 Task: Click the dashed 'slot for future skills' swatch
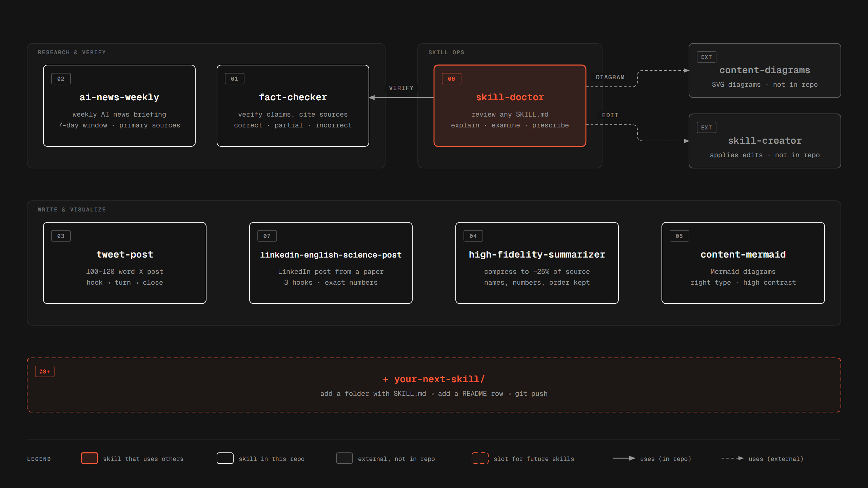[480, 458]
